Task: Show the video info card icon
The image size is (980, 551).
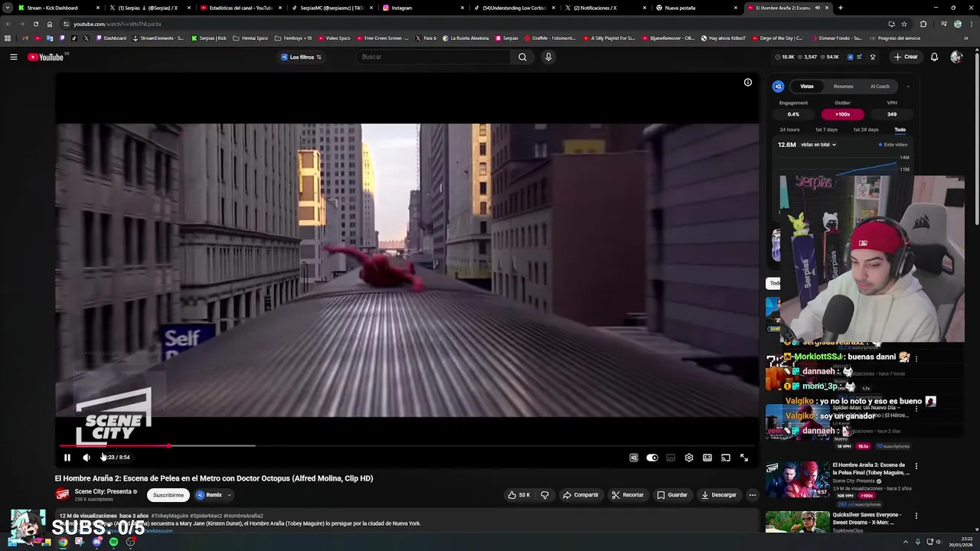Action: click(x=748, y=83)
